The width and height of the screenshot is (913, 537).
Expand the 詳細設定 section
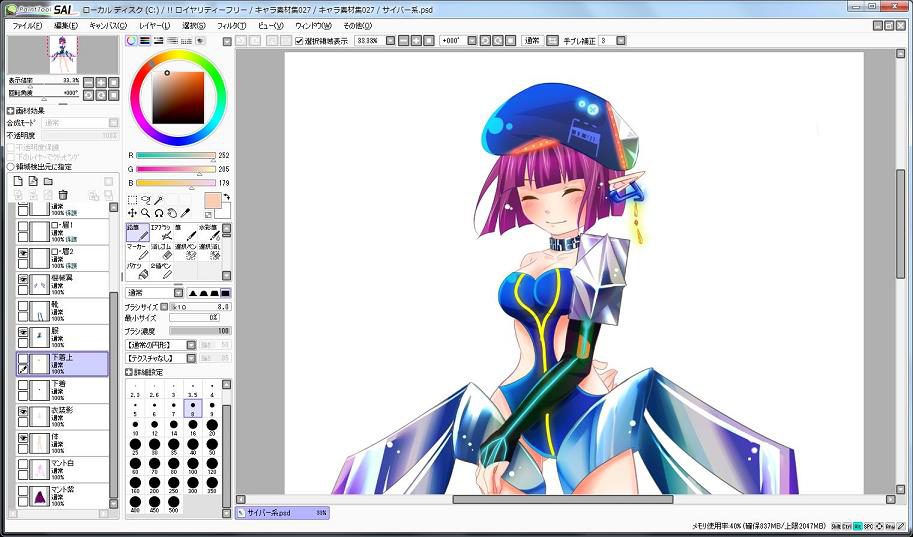pos(129,371)
